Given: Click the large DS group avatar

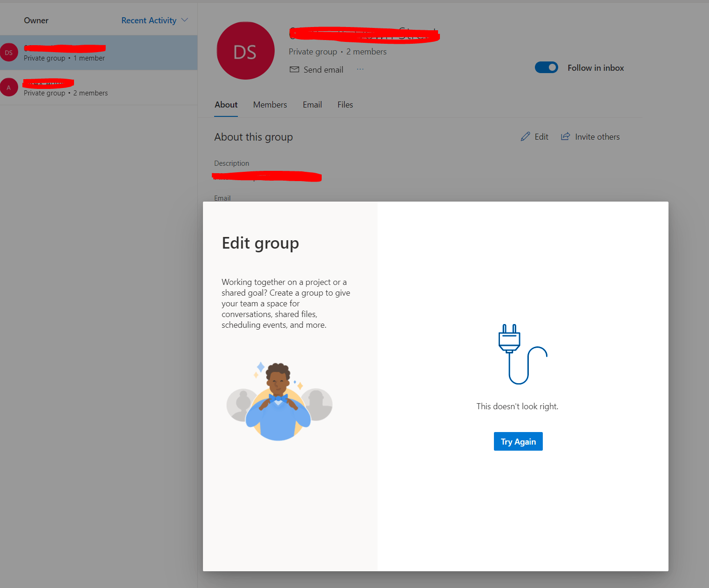Looking at the screenshot, I should point(245,51).
